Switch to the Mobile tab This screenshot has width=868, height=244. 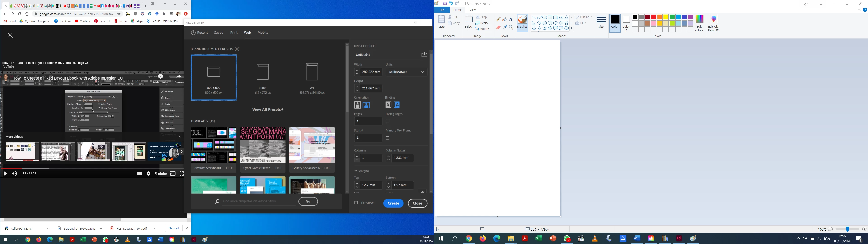tap(263, 33)
